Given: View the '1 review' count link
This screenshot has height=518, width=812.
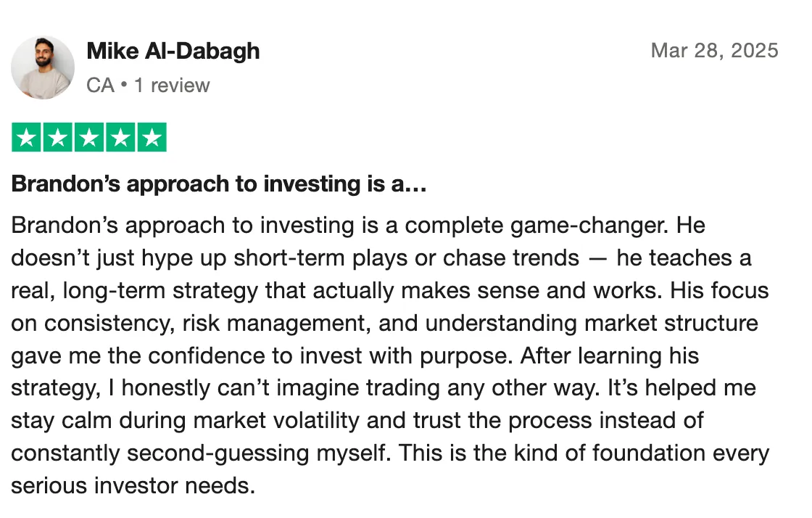Looking at the screenshot, I should click(172, 86).
